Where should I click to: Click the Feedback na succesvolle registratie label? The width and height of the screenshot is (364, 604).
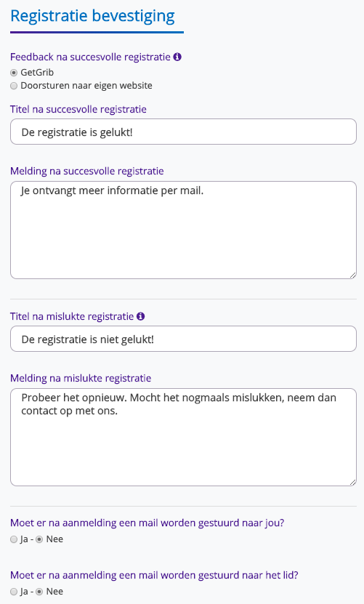90,57
